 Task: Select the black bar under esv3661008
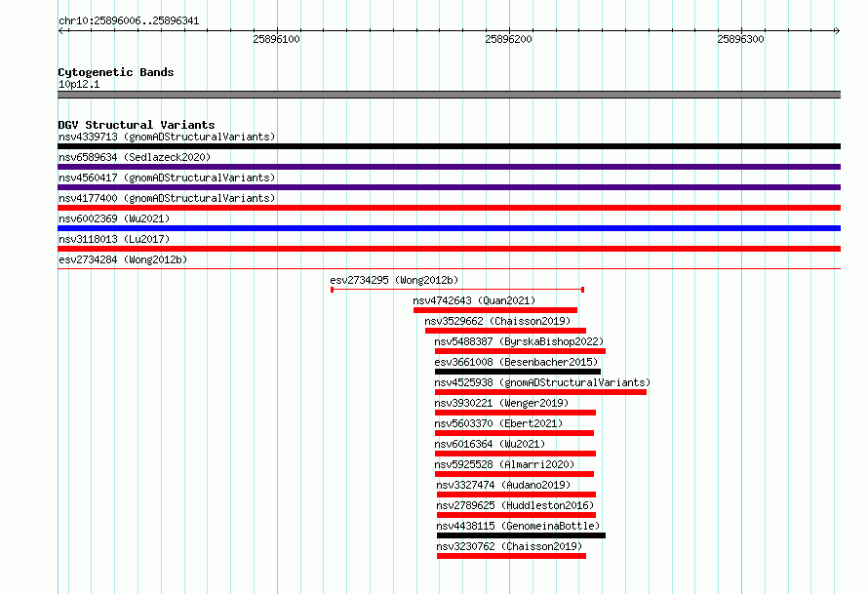[x=518, y=372]
